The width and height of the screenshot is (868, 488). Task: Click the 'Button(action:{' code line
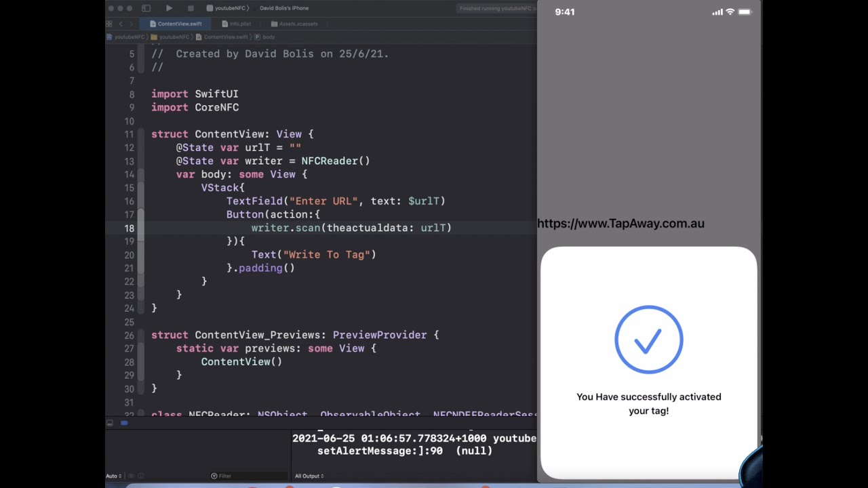point(273,215)
